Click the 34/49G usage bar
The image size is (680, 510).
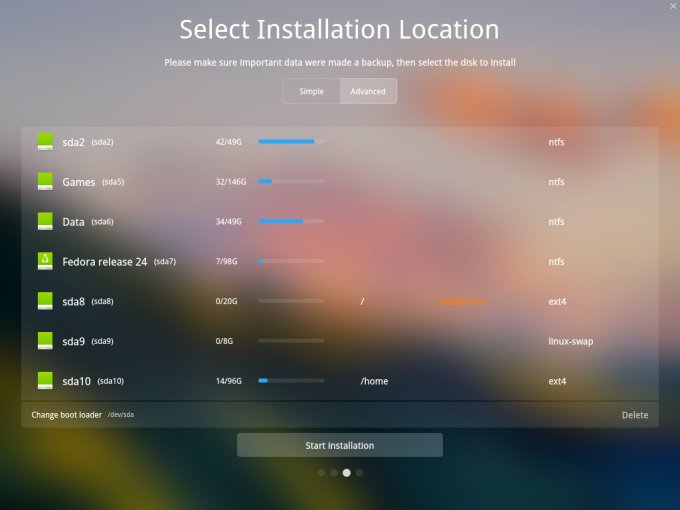[291, 221]
